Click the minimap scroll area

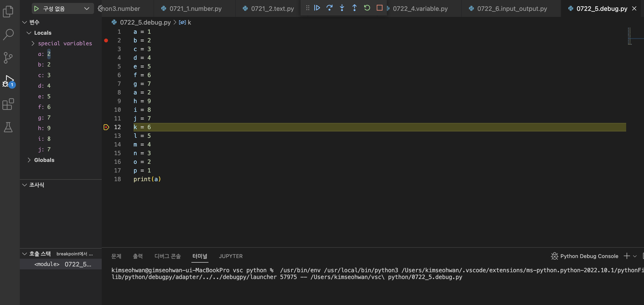[630, 36]
